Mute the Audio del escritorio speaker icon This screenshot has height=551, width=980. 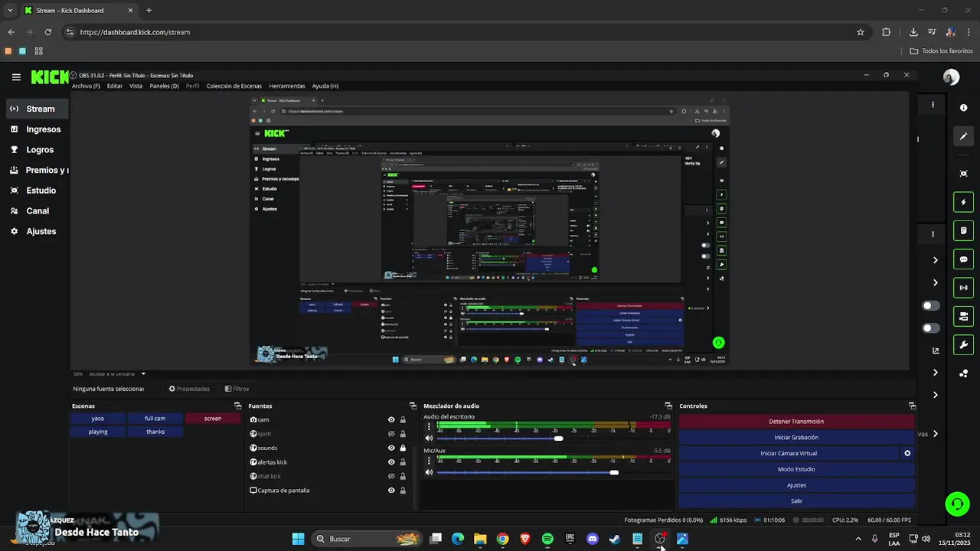tap(429, 439)
